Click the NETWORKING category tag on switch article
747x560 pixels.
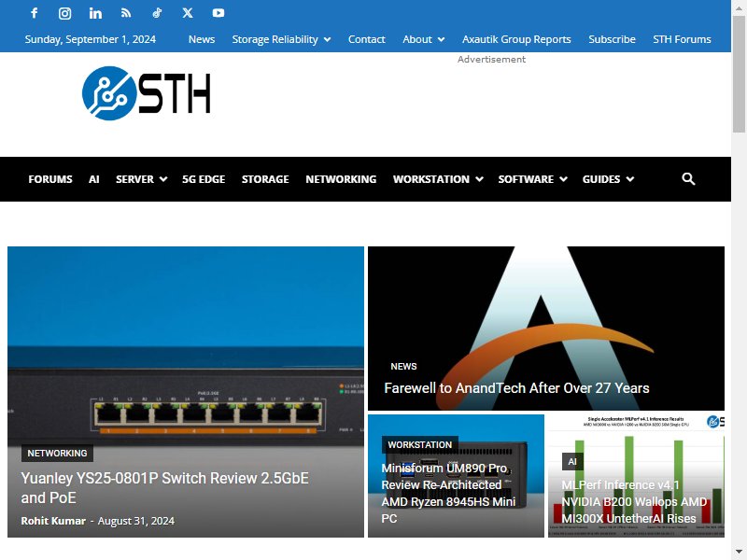(57, 454)
